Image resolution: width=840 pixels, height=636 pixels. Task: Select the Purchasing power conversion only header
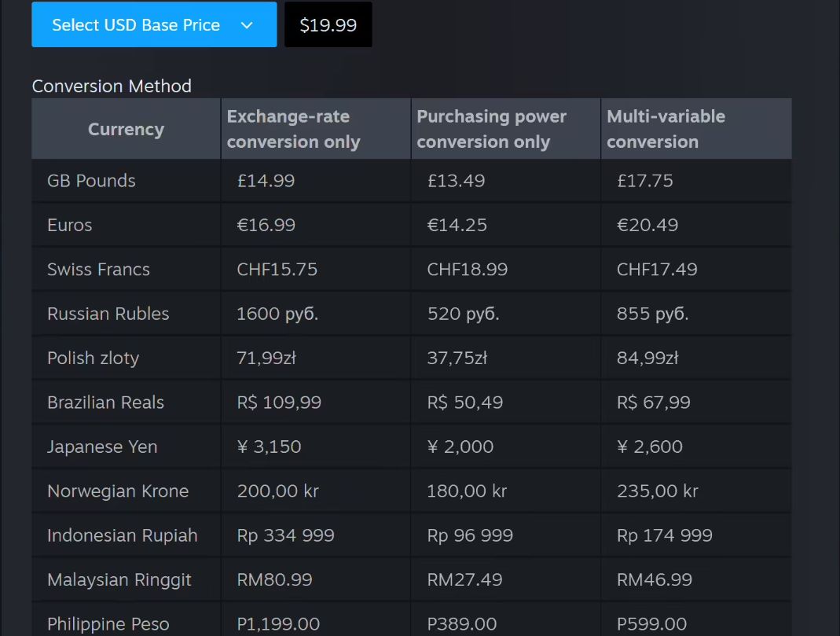[x=491, y=129]
